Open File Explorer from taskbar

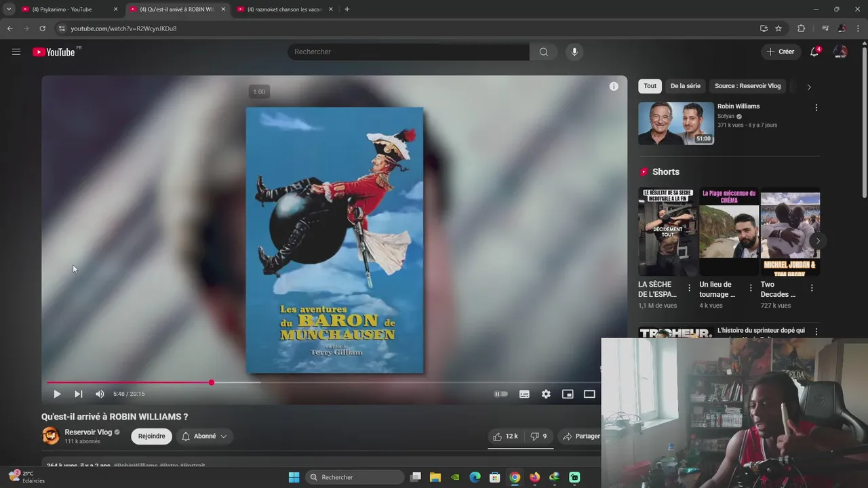(435, 477)
